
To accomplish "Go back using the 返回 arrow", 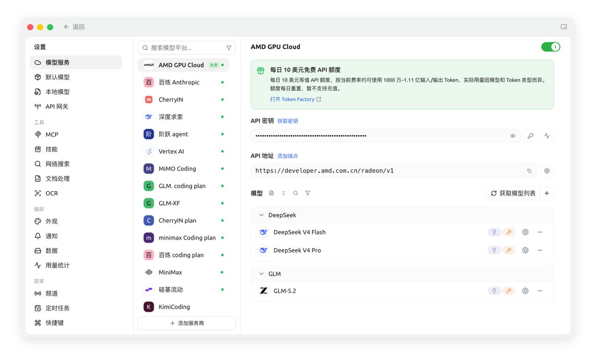I will point(74,27).
